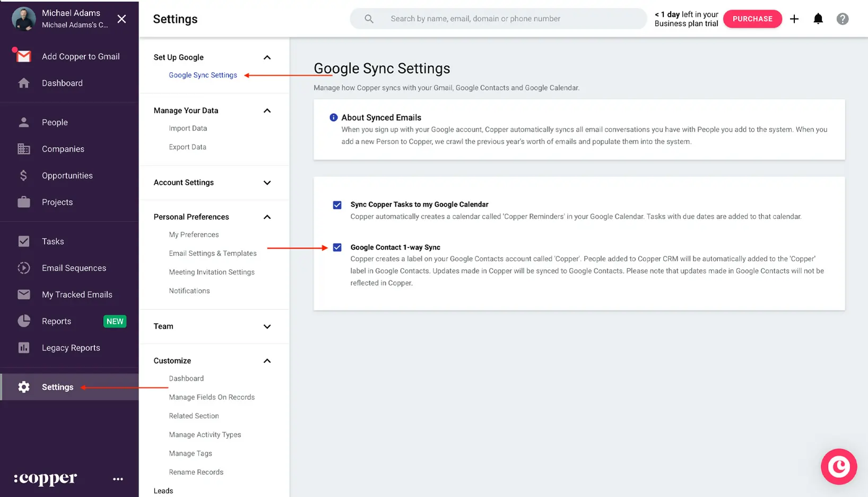
Task: Click the Gmail envelope icon
Action: [x=23, y=56]
